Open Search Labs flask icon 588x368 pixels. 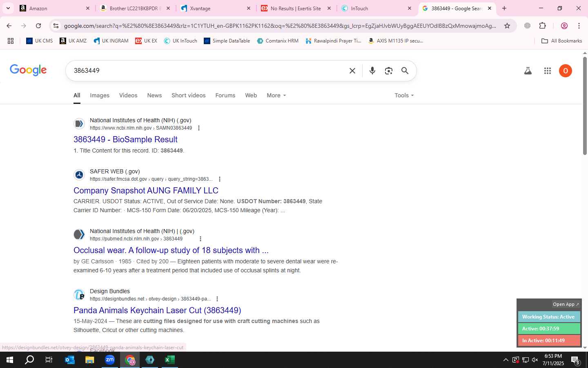click(528, 71)
